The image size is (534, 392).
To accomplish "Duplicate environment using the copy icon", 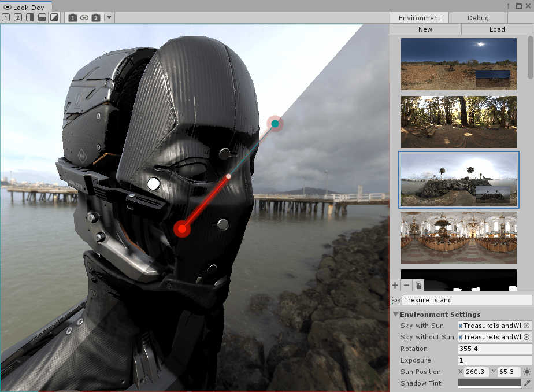I will click(x=417, y=285).
